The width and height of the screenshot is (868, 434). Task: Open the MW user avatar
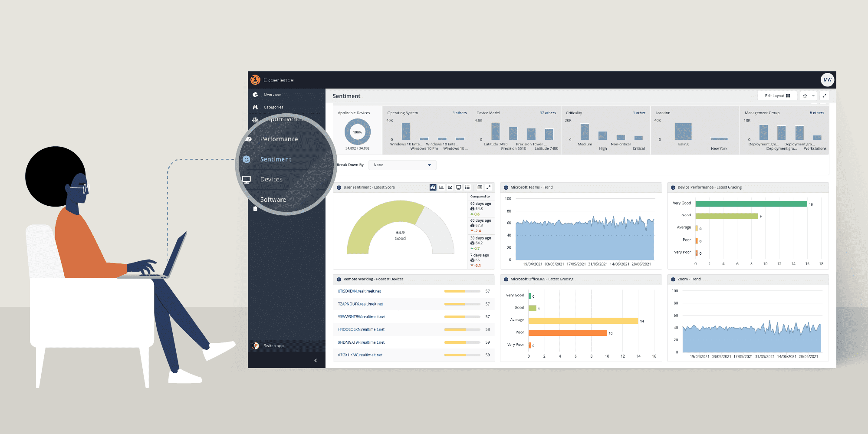coord(827,80)
